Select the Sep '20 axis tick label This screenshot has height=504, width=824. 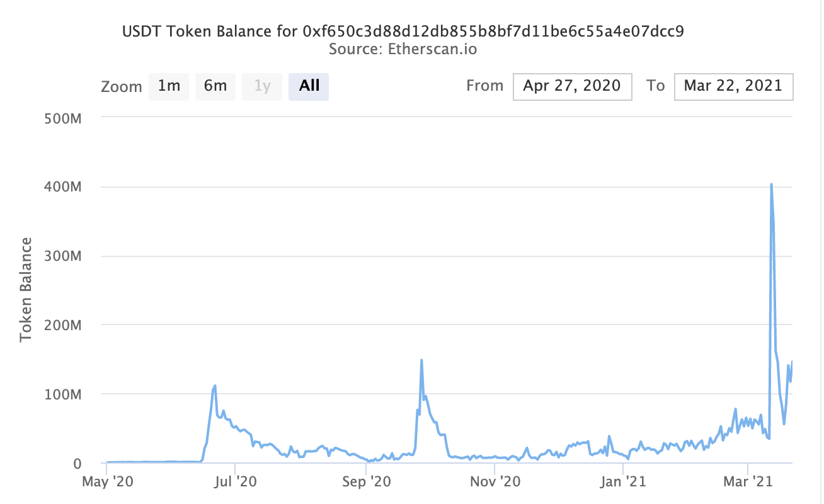(367, 481)
